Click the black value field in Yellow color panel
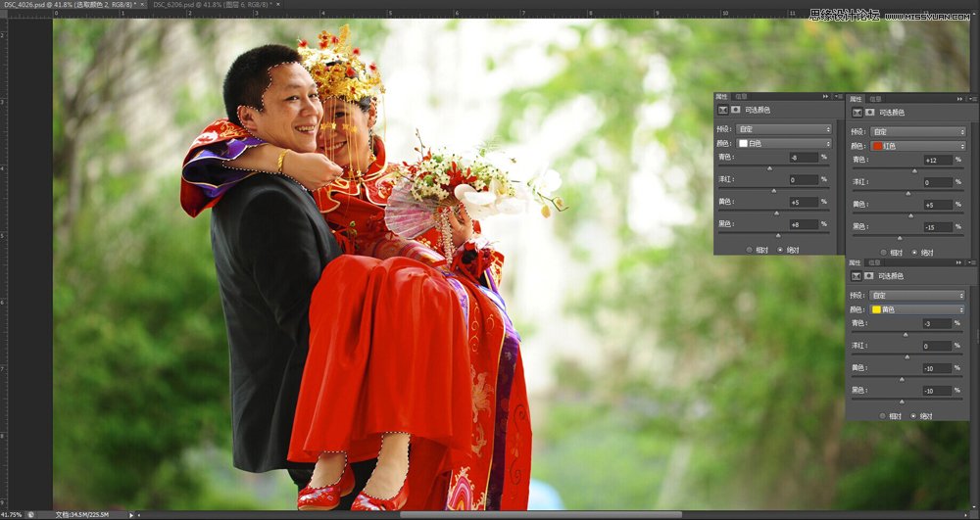 (938, 390)
